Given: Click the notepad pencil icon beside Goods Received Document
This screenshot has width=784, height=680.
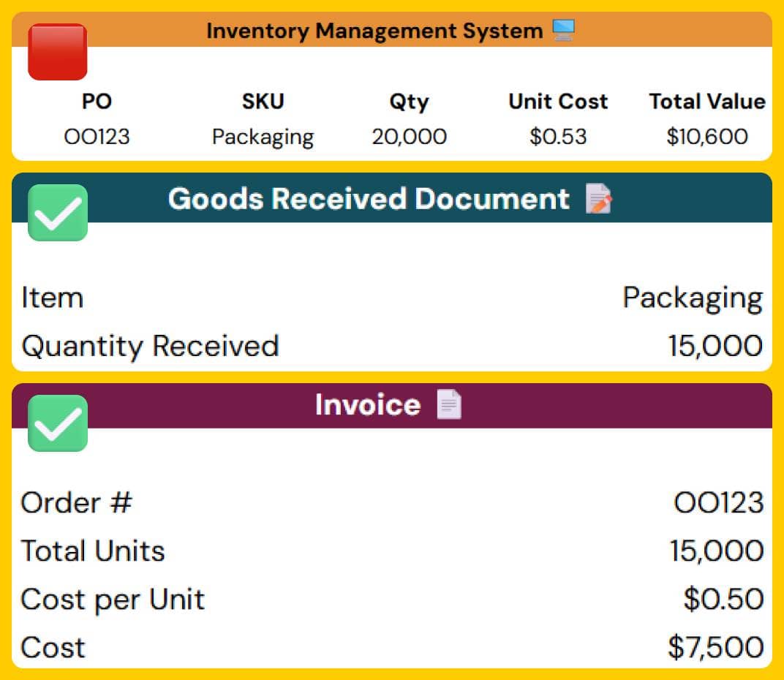Looking at the screenshot, I should click(598, 199).
